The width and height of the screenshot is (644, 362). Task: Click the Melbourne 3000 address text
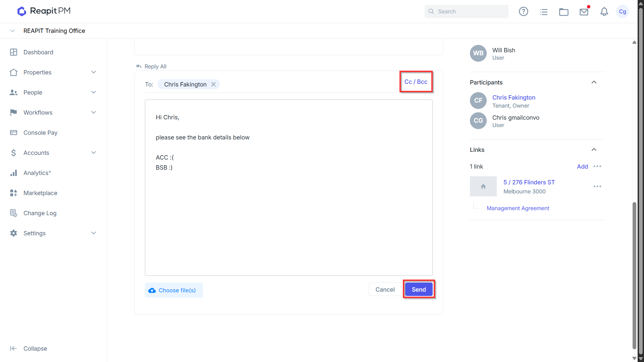pos(524,191)
